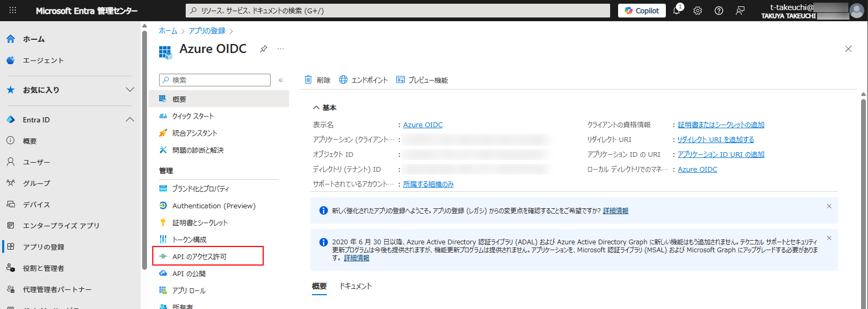The height and width of the screenshot is (309, 868).
Task: Click the エンドポイント globe icon
Action: (x=343, y=80)
